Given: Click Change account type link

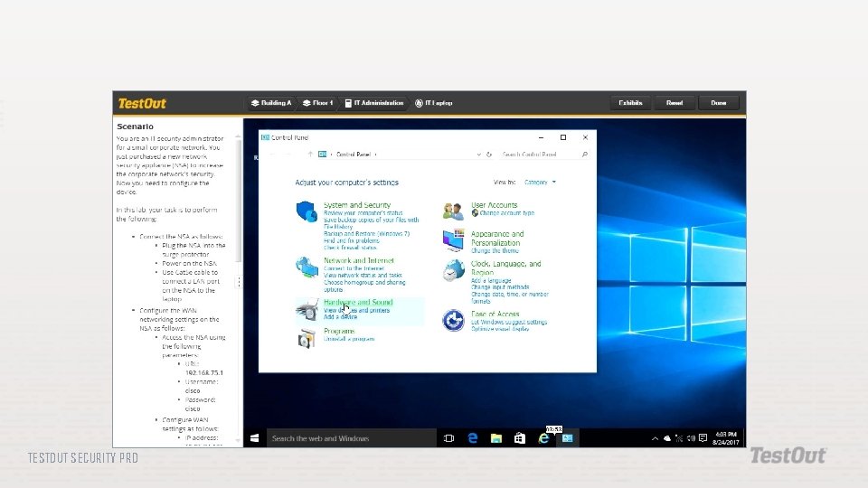Looking at the screenshot, I should click(506, 213).
